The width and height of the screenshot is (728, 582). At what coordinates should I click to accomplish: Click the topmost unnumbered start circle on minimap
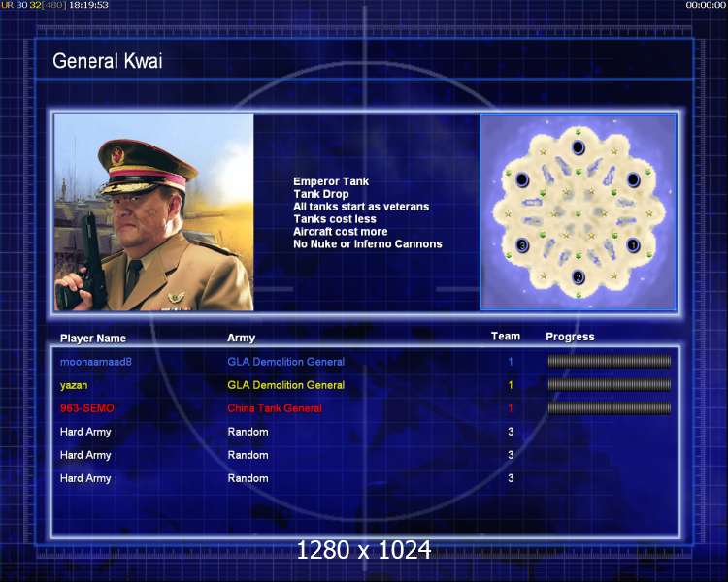579,147
